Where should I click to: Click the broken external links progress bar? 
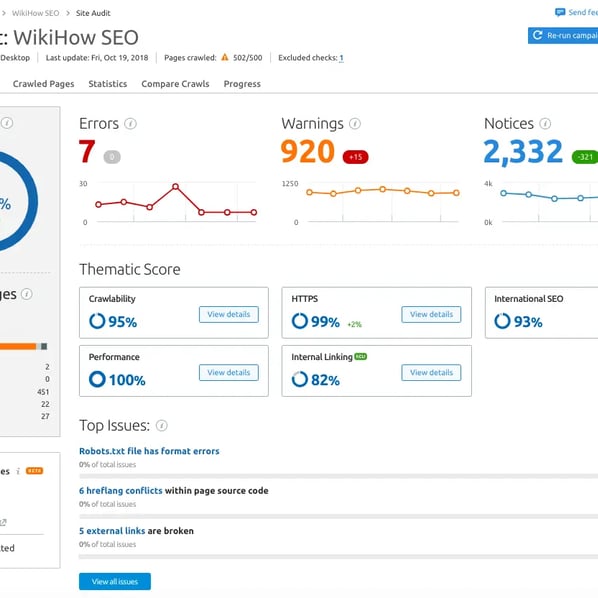[x=338, y=557]
